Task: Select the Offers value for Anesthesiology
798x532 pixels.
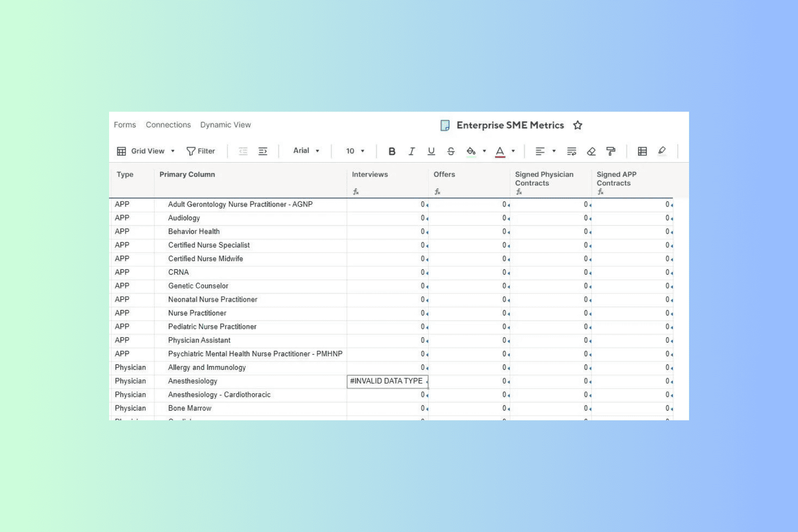Action: (x=469, y=381)
